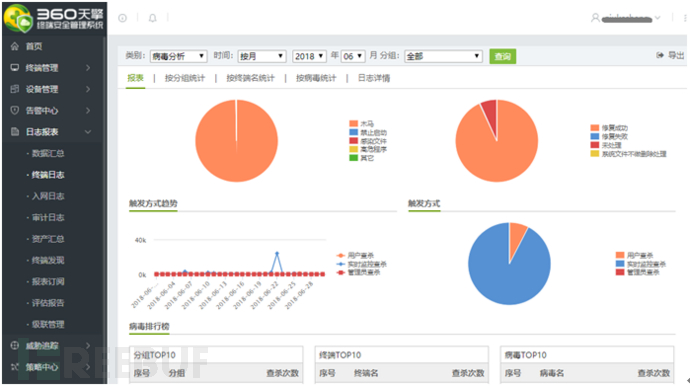
Task: Switch to the 日志详情 tab
Action: click(x=374, y=78)
